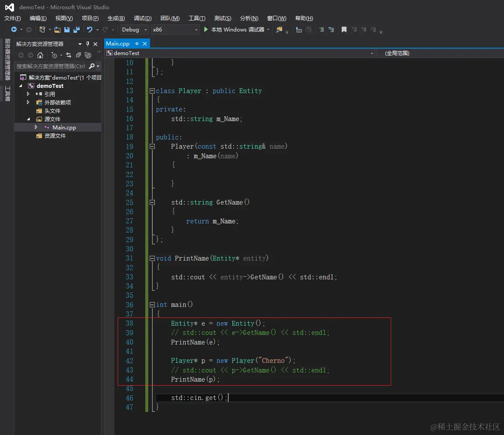Click Sync with Active Document icon
The image size is (504, 435).
[68, 55]
